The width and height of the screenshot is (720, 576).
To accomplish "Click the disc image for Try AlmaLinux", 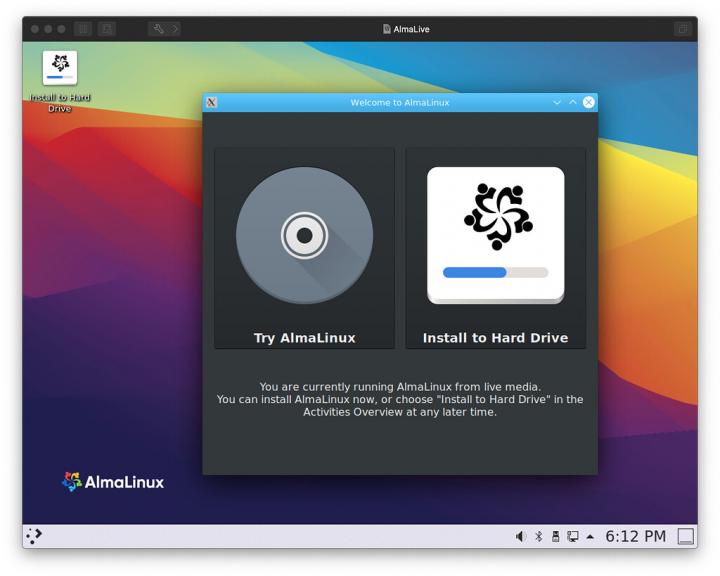I will coord(304,236).
